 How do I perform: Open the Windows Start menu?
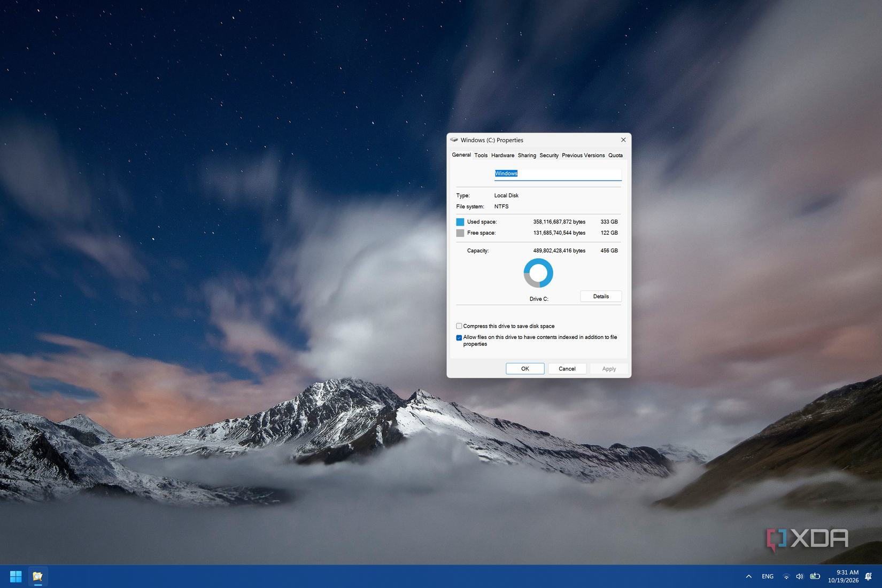(16, 576)
